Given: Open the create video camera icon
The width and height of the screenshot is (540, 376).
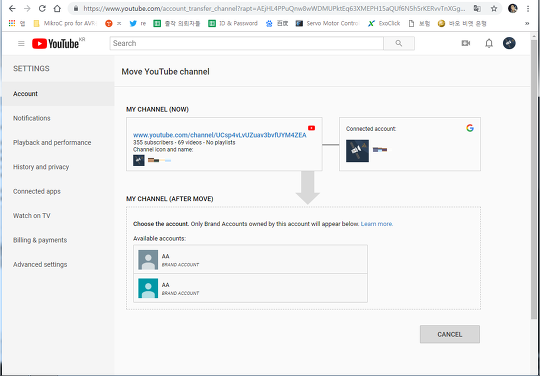Looking at the screenshot, I should point(466,43).
